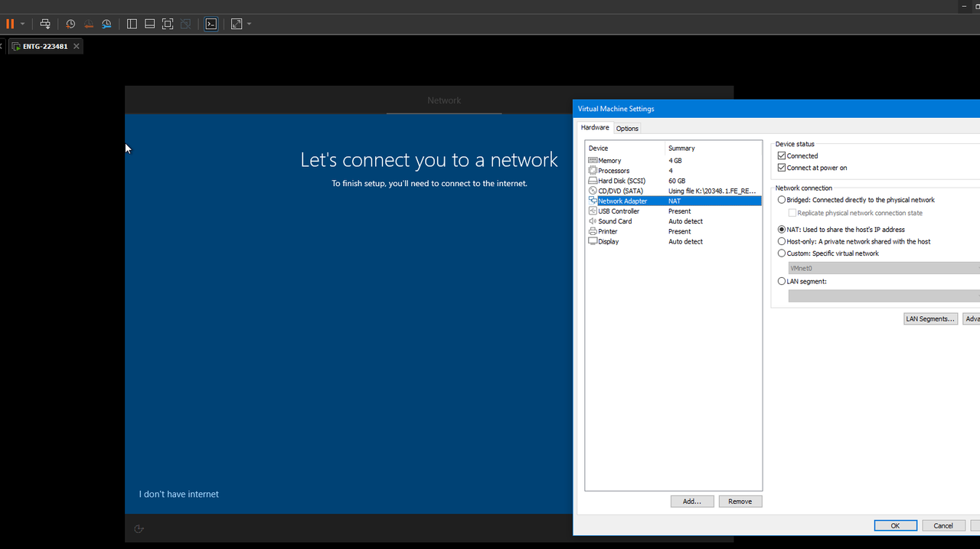Select the Hard Disk (SCSI) row
The height and width of the screenshot is (549, 980).
coord(674,181)
